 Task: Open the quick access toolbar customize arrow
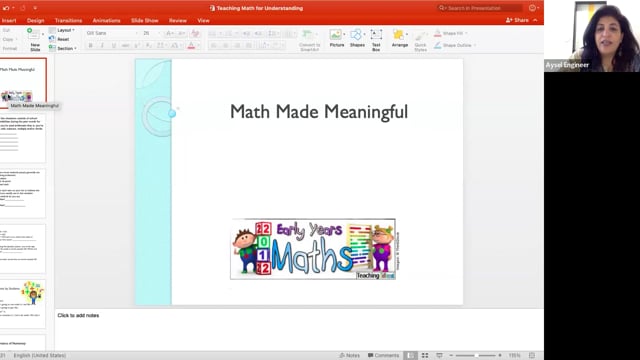click(35, 8)
